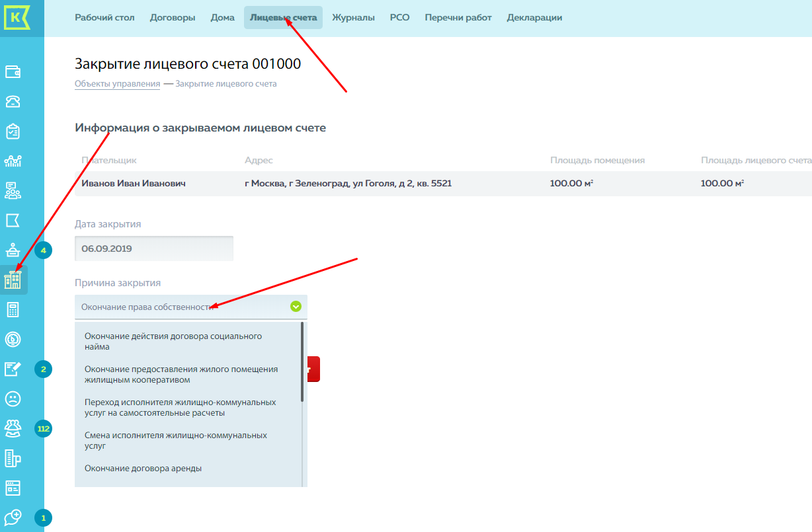812x532 pixels.
Task: Click the Плательщик column header
Action: [109, 160]
